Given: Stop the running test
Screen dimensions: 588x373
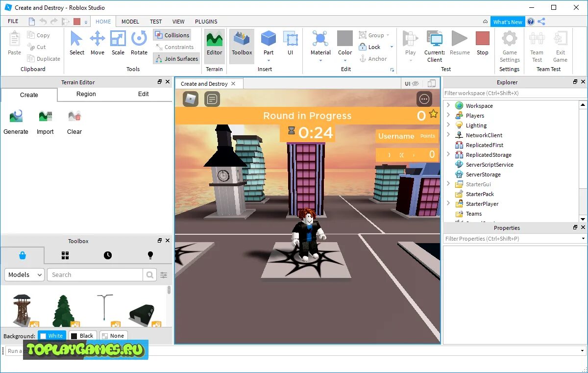Looking at the screenshot, I should 483,43.
